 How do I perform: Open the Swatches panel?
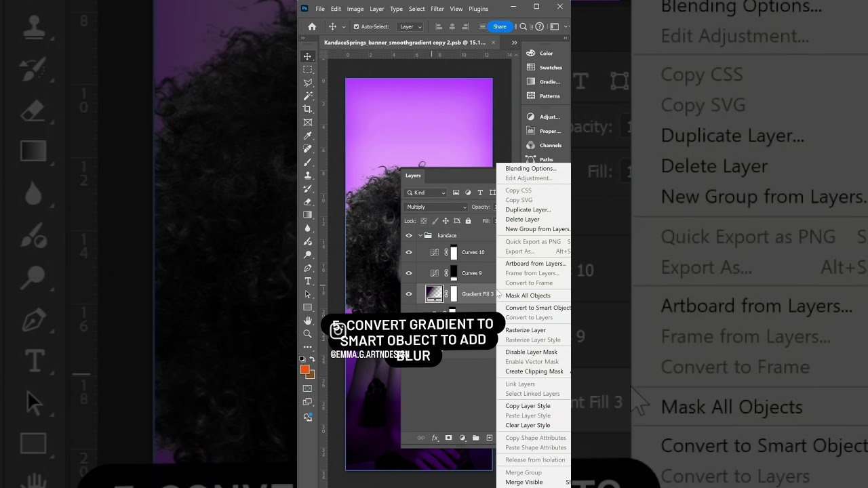tap(544, 67)
